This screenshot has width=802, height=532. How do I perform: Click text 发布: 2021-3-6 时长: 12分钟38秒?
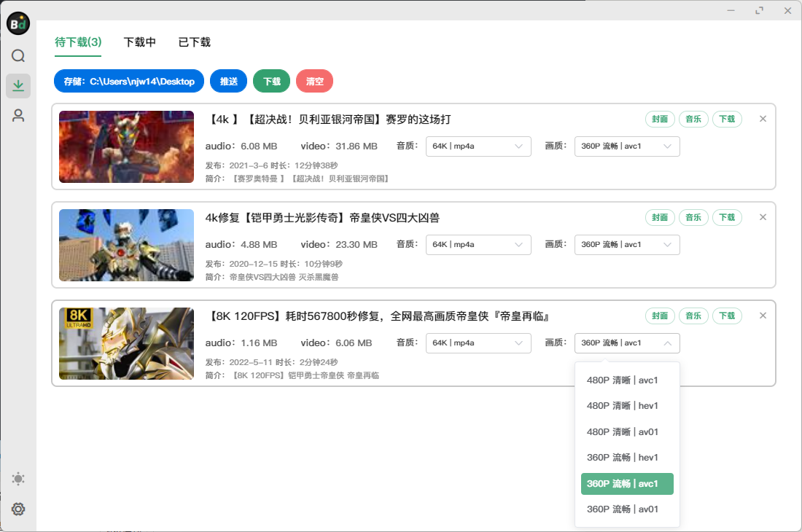point(272,165)
